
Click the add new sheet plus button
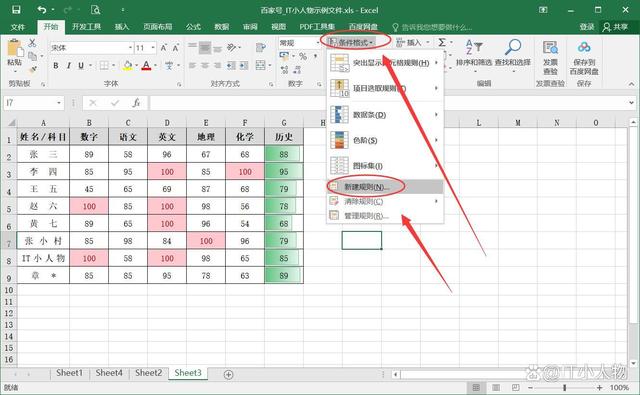(x=229, y=374)
